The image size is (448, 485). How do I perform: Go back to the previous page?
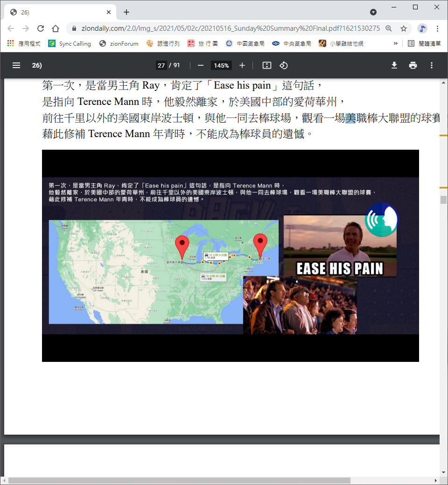tap(11, 28)
